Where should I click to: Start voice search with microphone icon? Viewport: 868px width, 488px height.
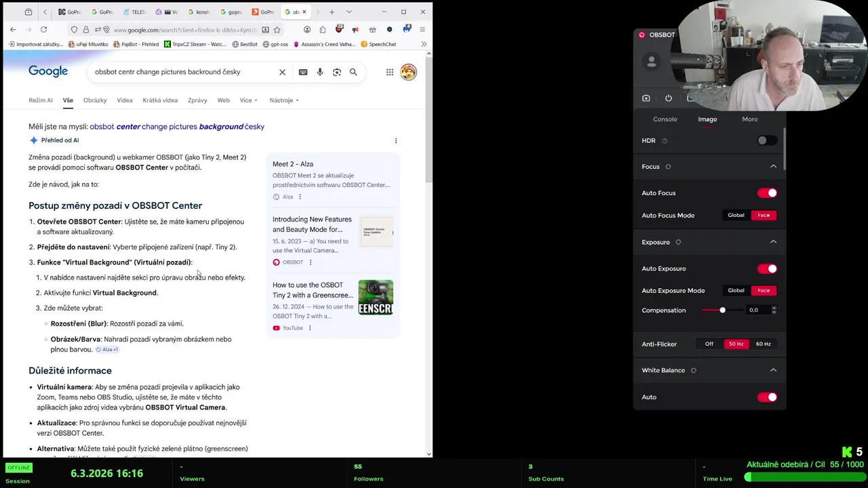[x=320, y=72]
